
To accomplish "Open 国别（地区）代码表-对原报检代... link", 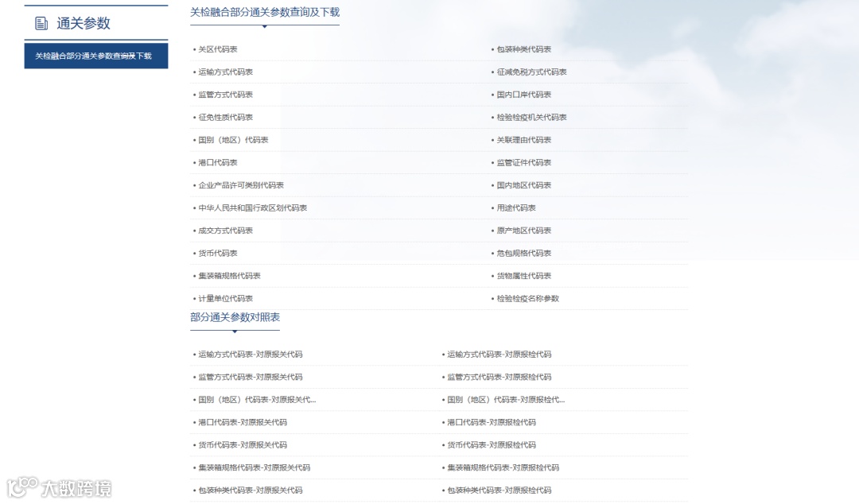I will (x=506, y=400).
